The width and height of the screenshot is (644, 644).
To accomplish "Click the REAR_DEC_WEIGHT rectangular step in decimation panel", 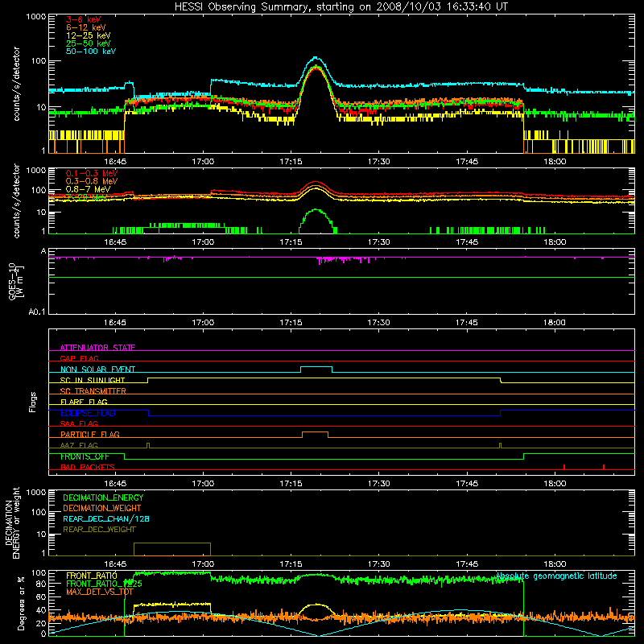I will click(x=172, y=549).
